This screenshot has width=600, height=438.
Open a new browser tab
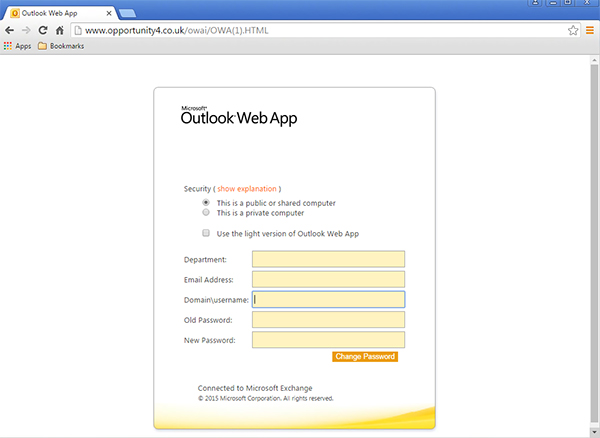click(127, 14)
